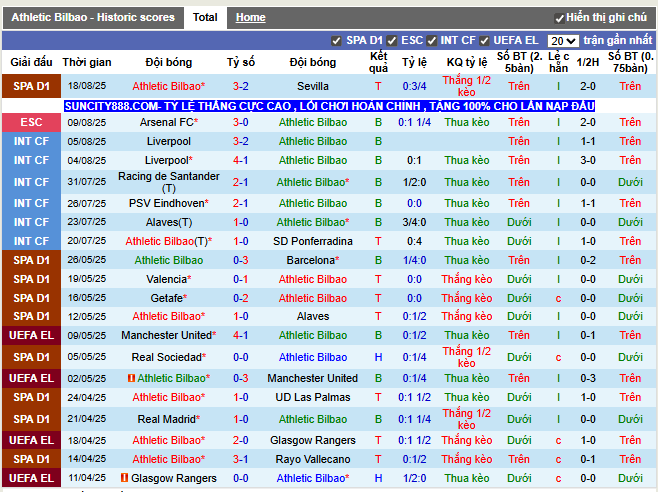
Task: Open Arsenal FC team link
Action: pyautogui.click(x=169, y=122)
